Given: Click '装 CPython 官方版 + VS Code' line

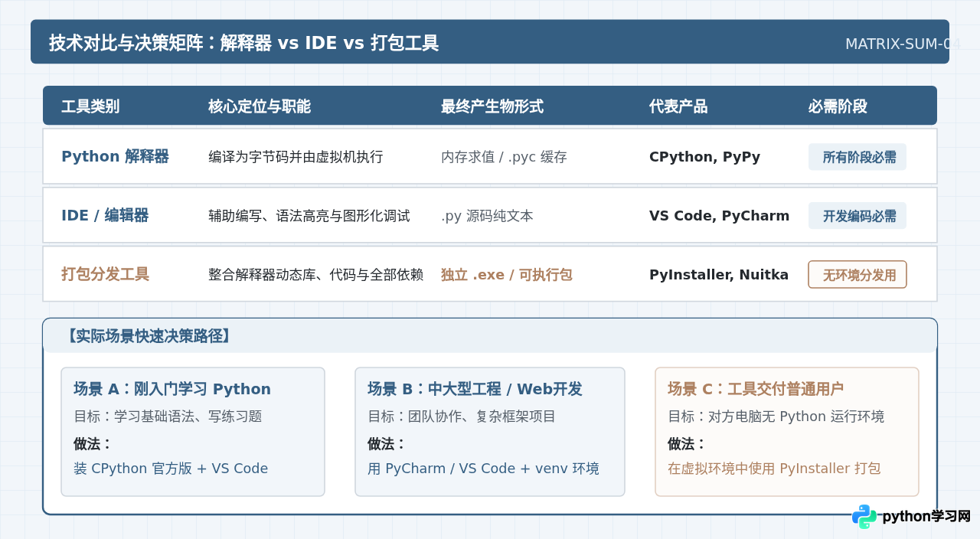Looking at the screenshot, I should pos(171,469).
